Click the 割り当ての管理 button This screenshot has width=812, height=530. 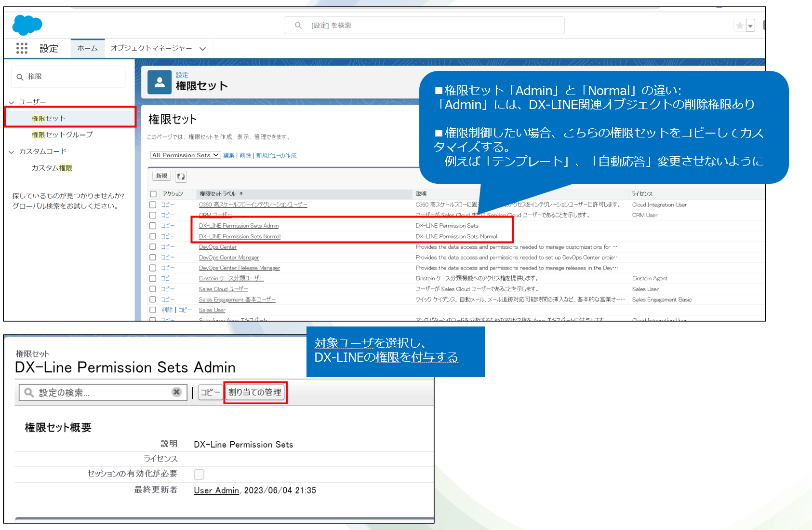(255, 392)
